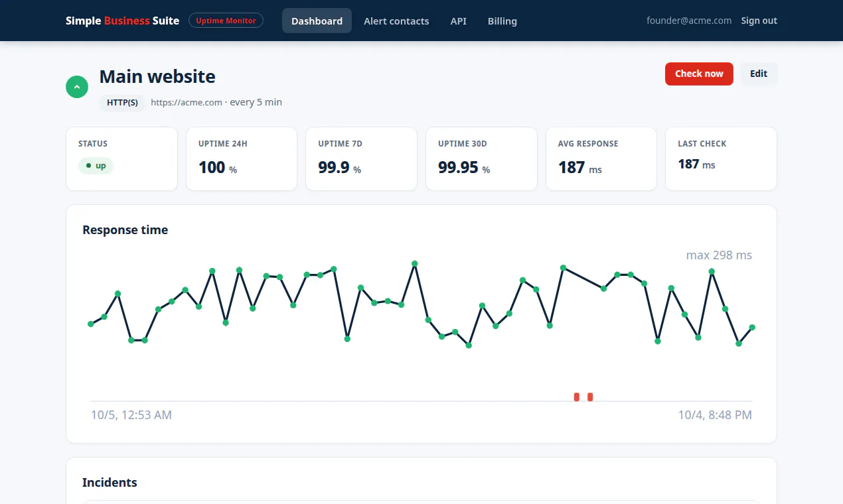Click the Last Check 187 ms value

coord(696,164)
